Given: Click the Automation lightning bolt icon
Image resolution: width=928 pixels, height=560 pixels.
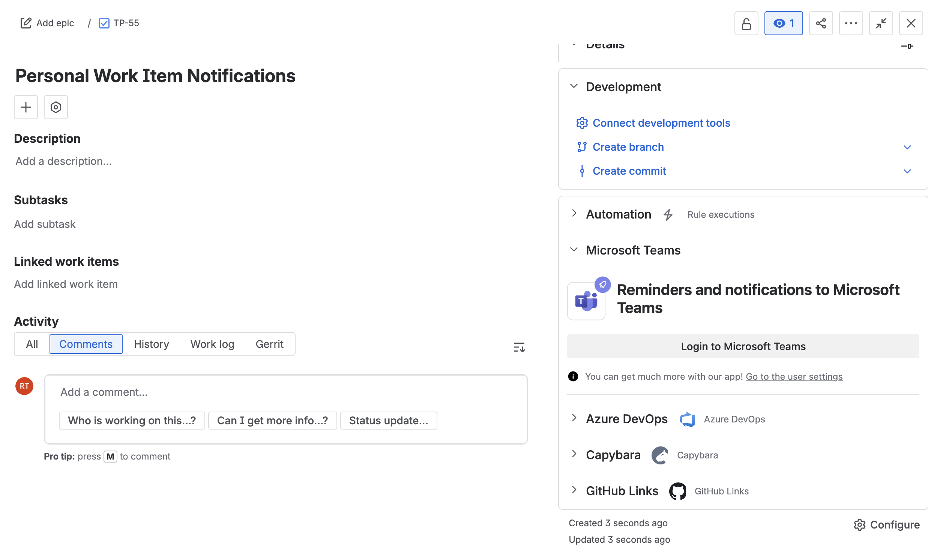Looking at the screenshot, I should pyautogui.click(x=668, y=214).
